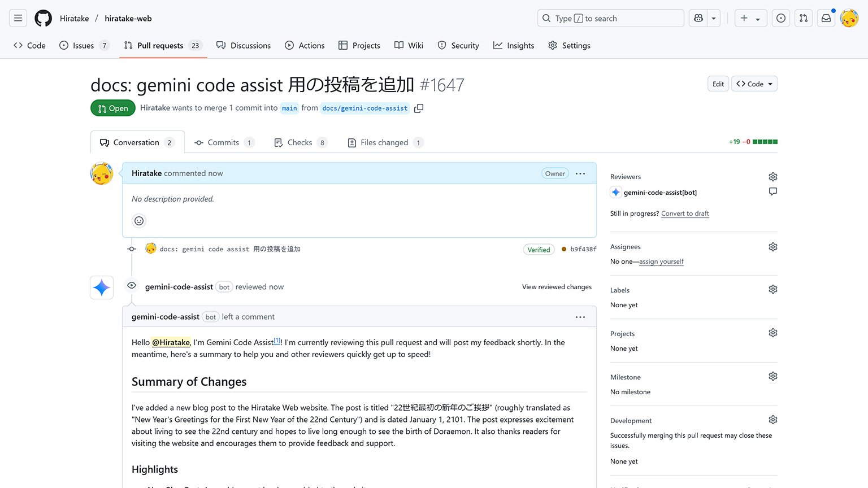
Task: Edit Reviewers with gear icon
Action: pyautogui.click(x=773, y=177)
